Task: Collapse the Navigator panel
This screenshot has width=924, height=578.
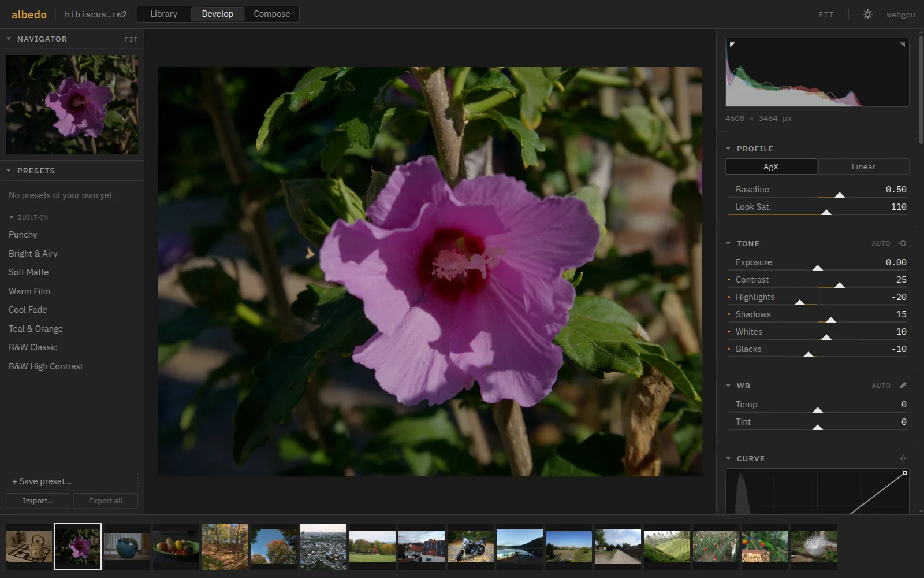Action: point(9,39)
